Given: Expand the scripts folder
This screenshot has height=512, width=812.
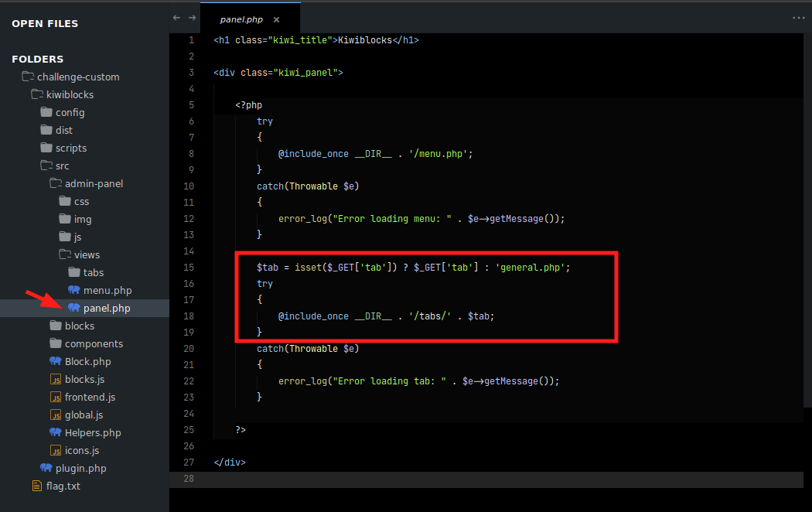Looking at the screenshot, I should (63, 148).
